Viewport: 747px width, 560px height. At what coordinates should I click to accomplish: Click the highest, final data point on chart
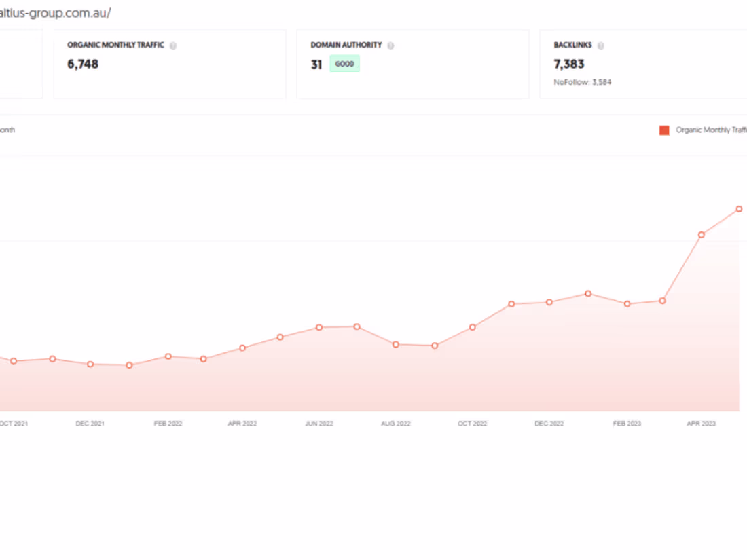tap(740, 209)
